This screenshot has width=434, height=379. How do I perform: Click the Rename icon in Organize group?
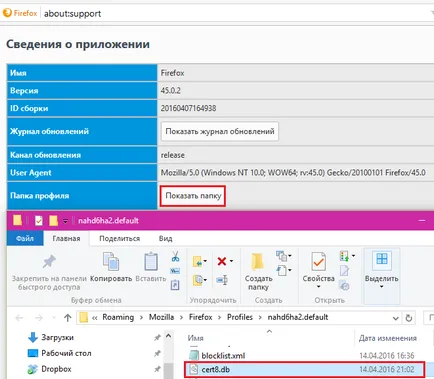point(222,280)
